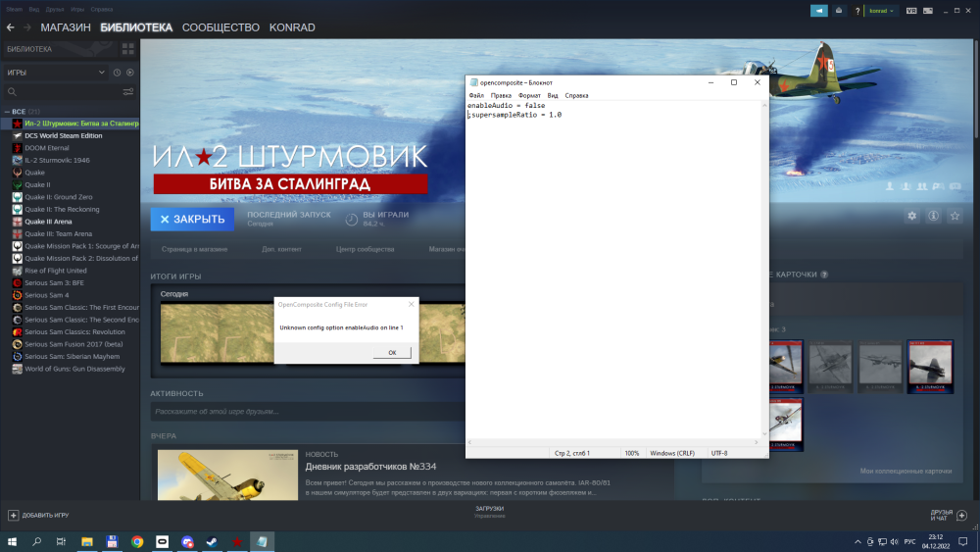Click the ЗАКРЫТЬ button to stop game
980x552 pixels.
point(192,219)
